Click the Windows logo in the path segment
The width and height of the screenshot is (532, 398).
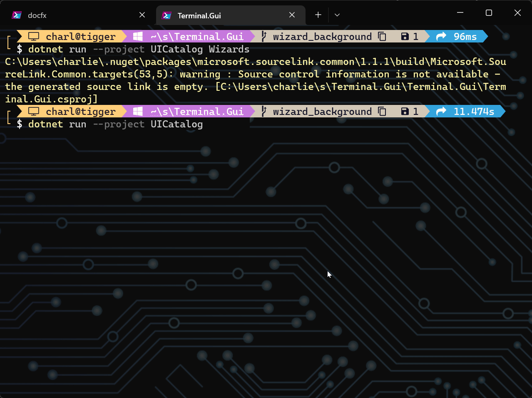point(137,37)
